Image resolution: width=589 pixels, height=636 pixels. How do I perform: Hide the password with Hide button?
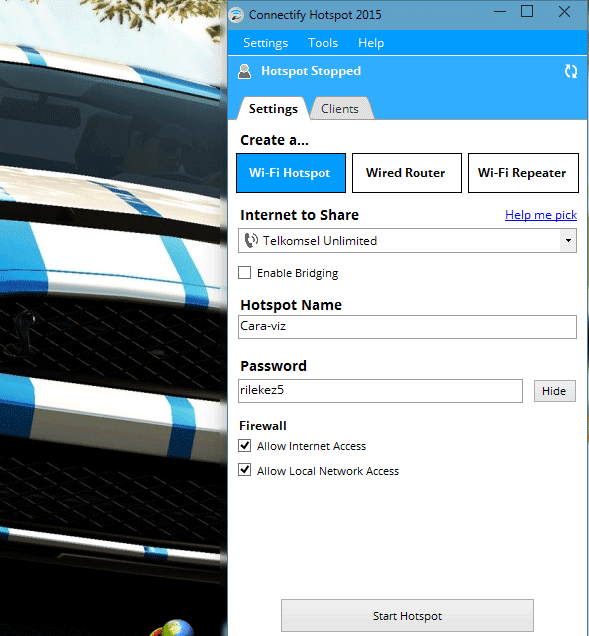coord(554,391)
